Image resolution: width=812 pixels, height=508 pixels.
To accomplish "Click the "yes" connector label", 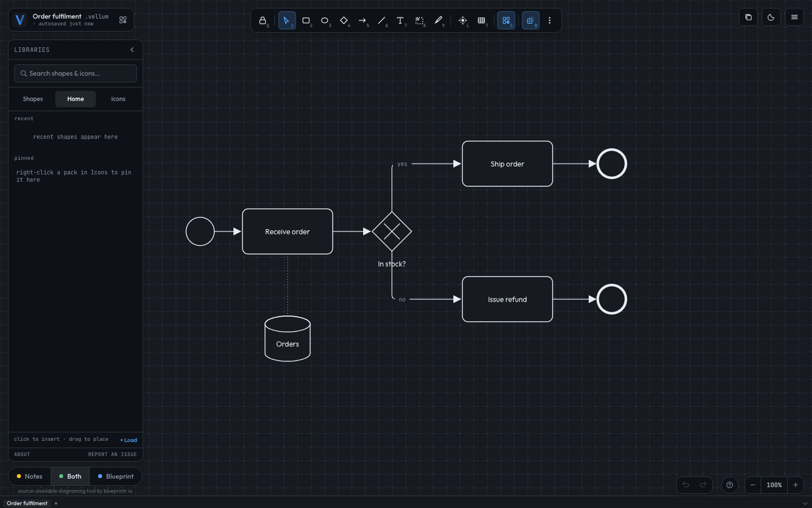I will [402, 164].
